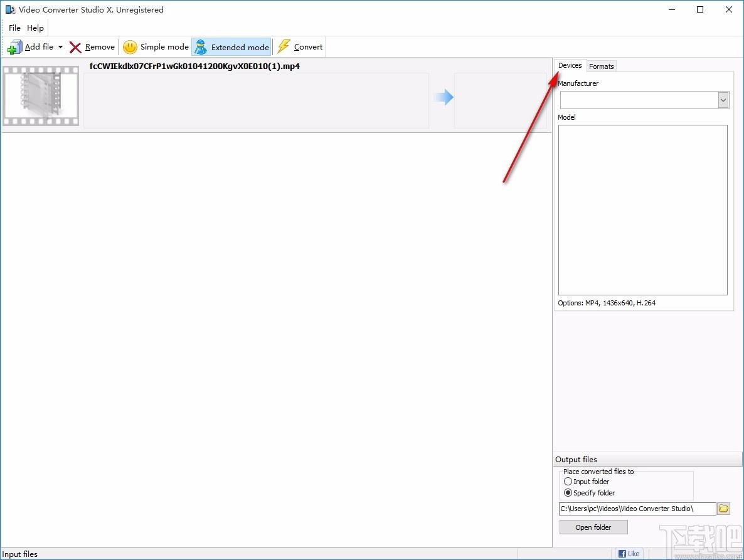Screen dimensions: 744x560
Task: Click the red X Remove button
Action: click(x=92, y=47)
